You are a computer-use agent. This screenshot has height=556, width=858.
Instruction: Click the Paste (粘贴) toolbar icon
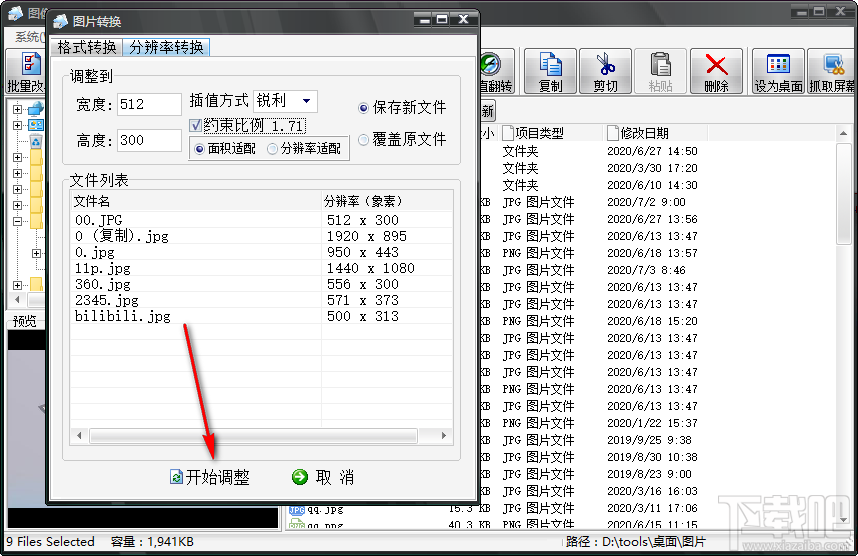(x=660, y=71)
